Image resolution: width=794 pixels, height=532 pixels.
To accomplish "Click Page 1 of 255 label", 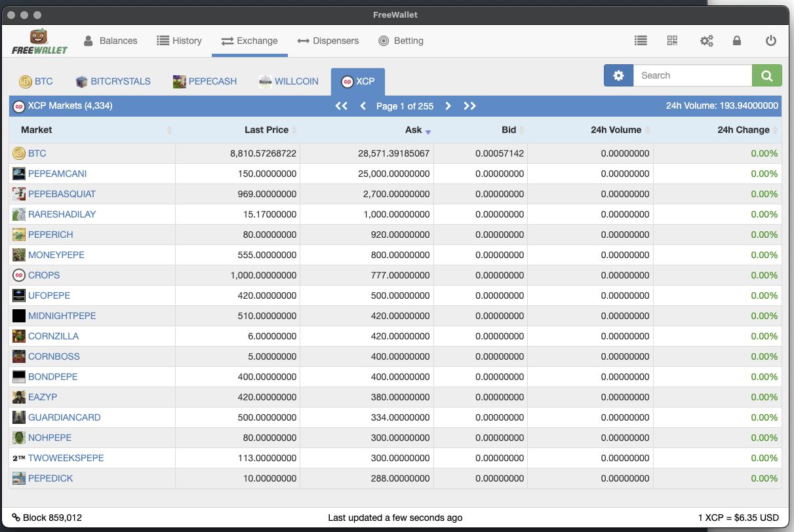I will point(405,105).
